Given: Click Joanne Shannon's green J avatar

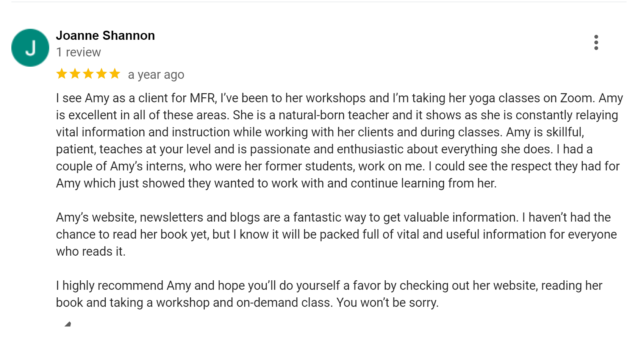Looking at the screenshot, I should point(30,48).
